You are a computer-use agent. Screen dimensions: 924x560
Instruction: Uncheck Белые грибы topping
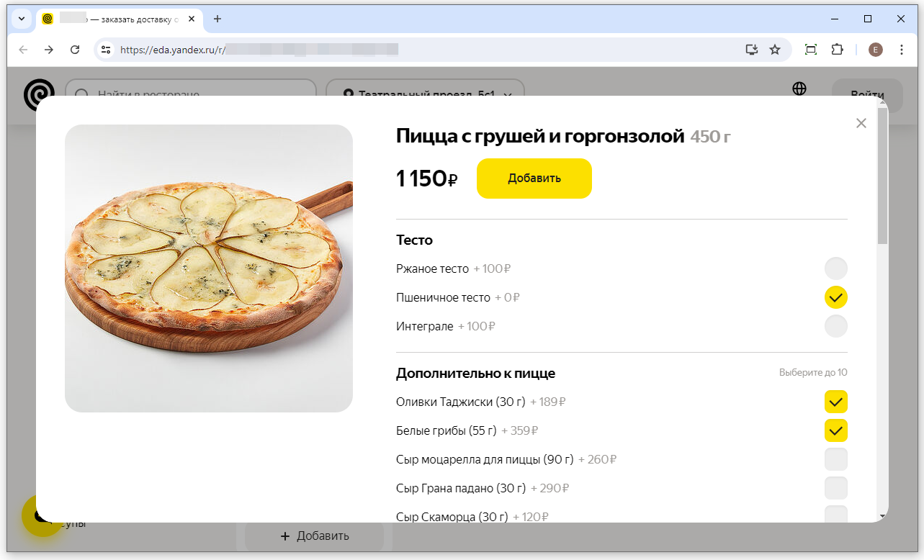[x=836, y=430]
